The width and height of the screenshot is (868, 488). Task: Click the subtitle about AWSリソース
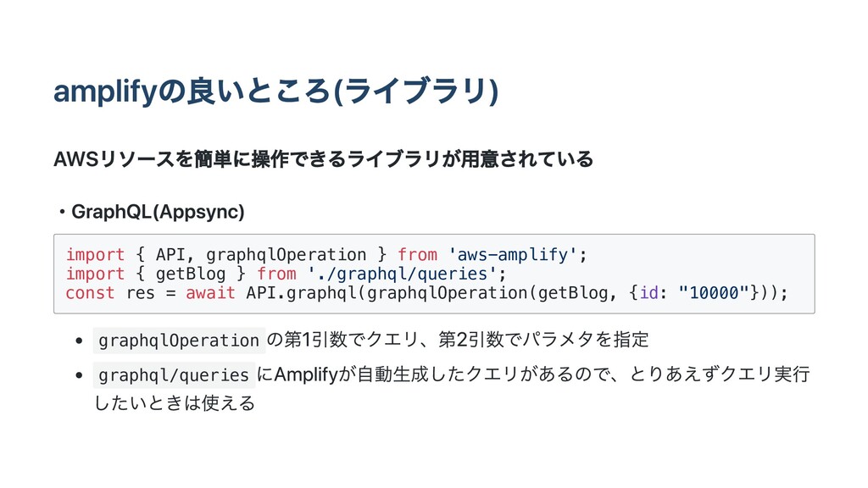pyautogui.click(x=323, y=159)
